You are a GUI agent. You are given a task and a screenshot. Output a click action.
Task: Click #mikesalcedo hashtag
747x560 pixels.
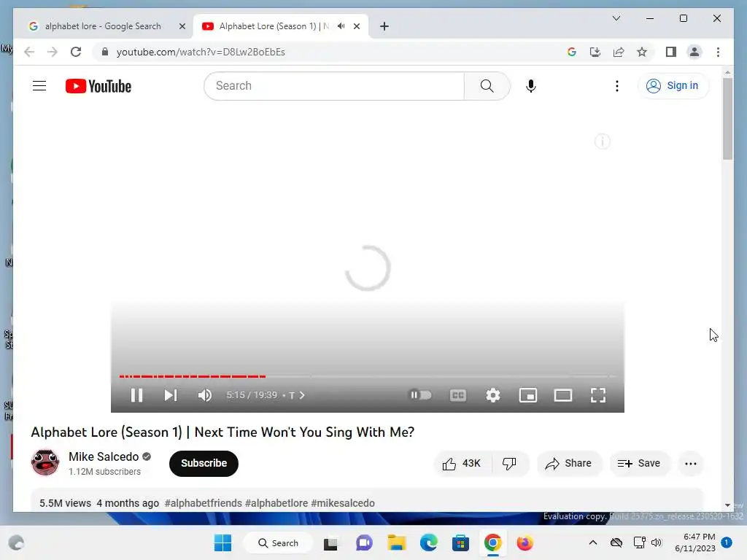click(343, 503)
